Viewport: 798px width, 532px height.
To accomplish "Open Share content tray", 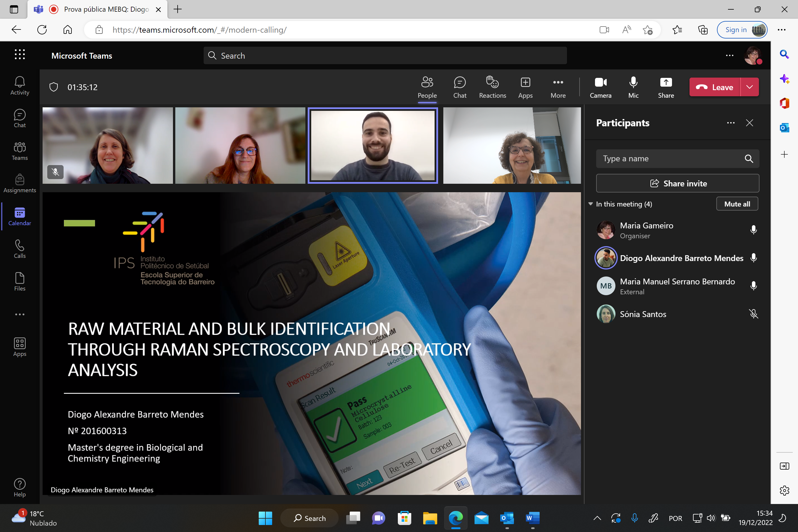I will click(x=665, y=87).
